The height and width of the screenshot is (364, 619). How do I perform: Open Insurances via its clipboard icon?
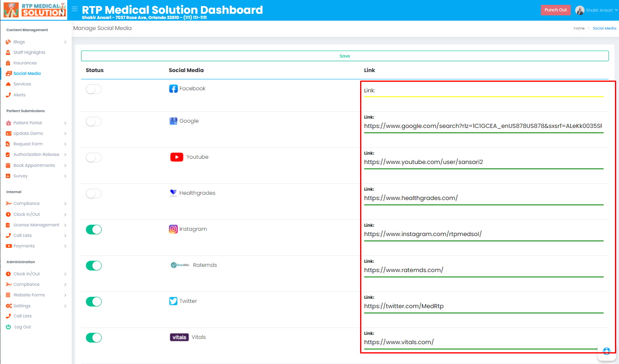[x=8, y=63]
